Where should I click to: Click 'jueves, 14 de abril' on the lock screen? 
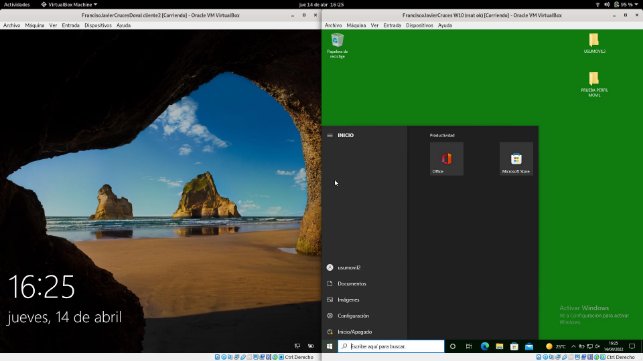point(64,317)
